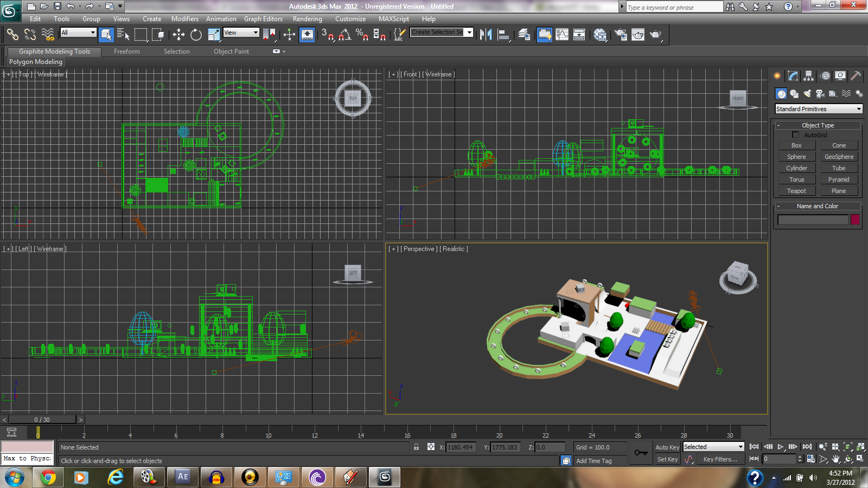
Task: Open the Rendering menu
Action: 307,18
